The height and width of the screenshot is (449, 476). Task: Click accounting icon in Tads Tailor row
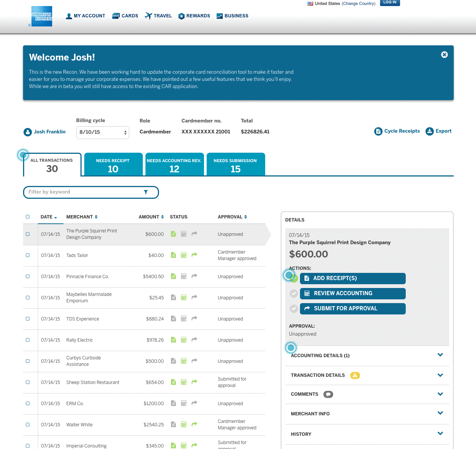click(184, 255)
